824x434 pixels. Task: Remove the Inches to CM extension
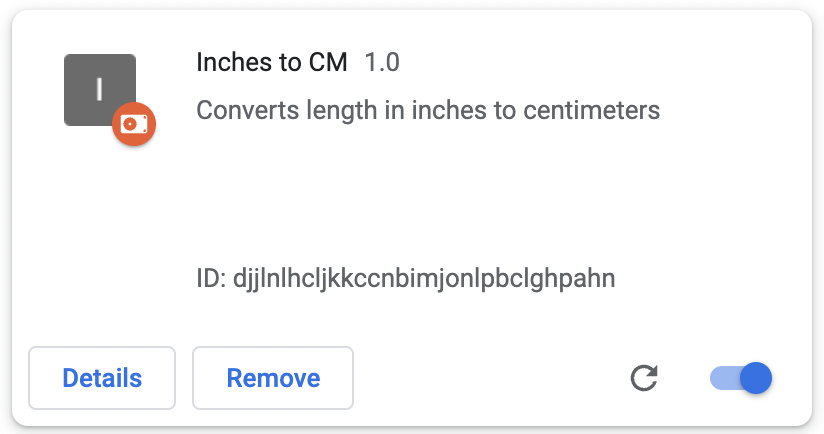[x=273, y=378]
